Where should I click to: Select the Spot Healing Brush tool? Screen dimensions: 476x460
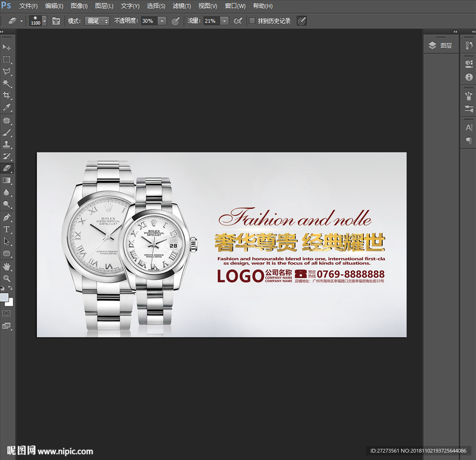(x=7, y=120)
